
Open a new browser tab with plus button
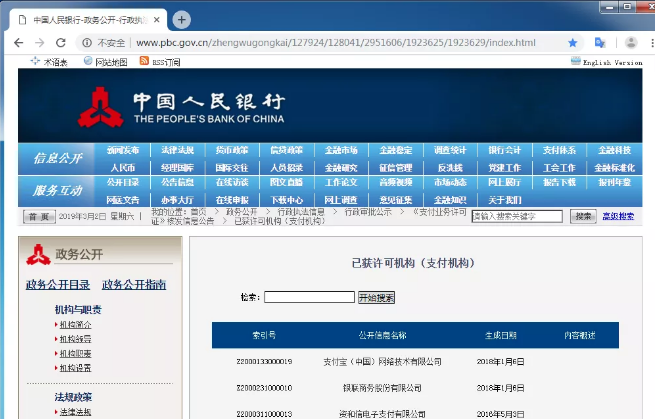[181, 19]
